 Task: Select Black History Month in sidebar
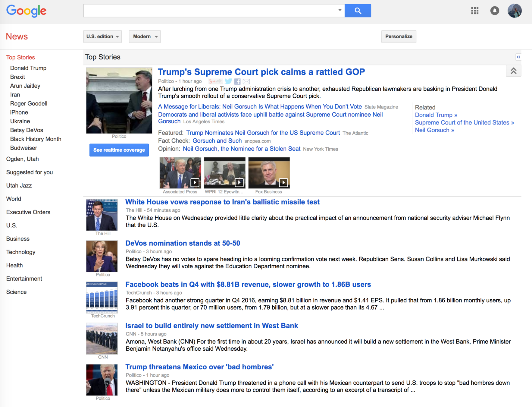pyautogui.click(x=36, y=139)
